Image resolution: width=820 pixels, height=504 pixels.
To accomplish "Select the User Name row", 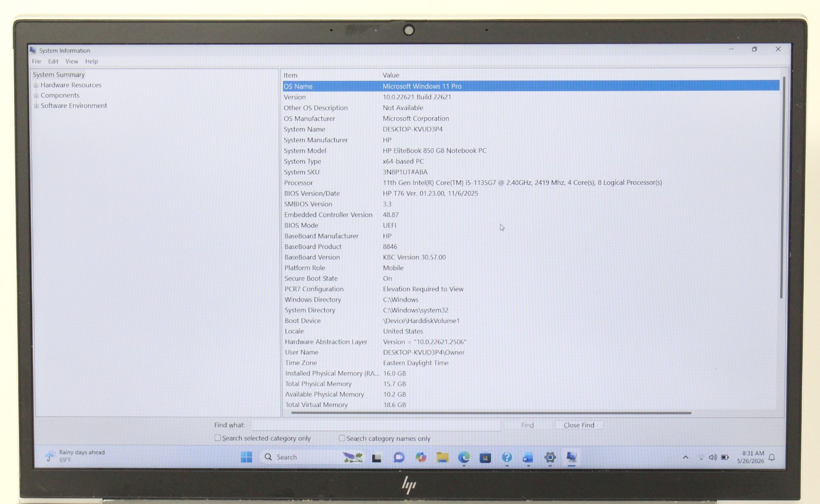I will (x=531, y=352).
